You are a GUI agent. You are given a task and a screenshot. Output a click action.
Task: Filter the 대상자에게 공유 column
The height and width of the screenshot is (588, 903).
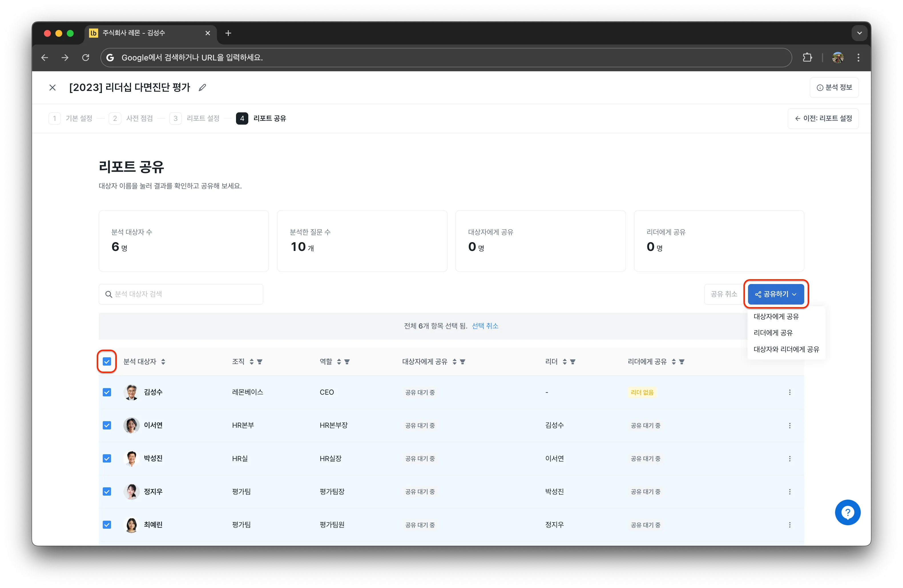click(x=463, y=362)
